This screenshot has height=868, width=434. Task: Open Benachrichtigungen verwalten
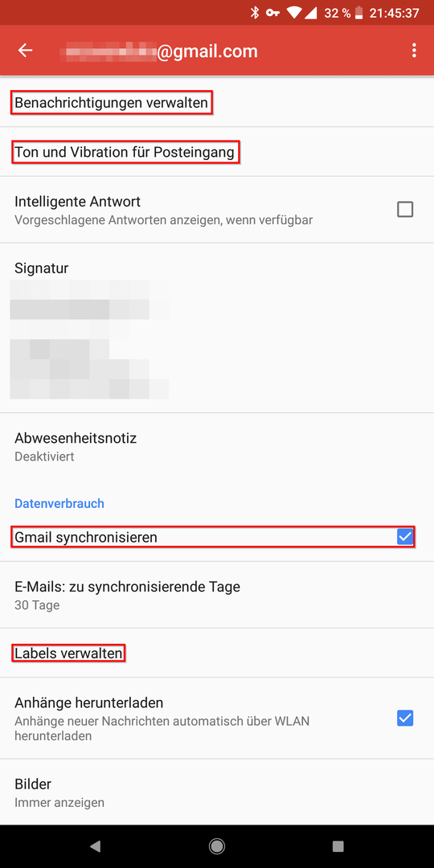coord(217,103)
